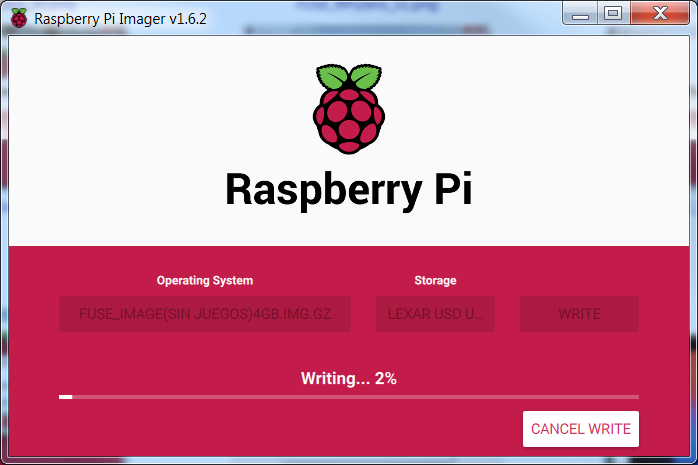The image size is (698, 465).
Task: Click the 'Writing... 2%' status text
Action: coord(349,379)
